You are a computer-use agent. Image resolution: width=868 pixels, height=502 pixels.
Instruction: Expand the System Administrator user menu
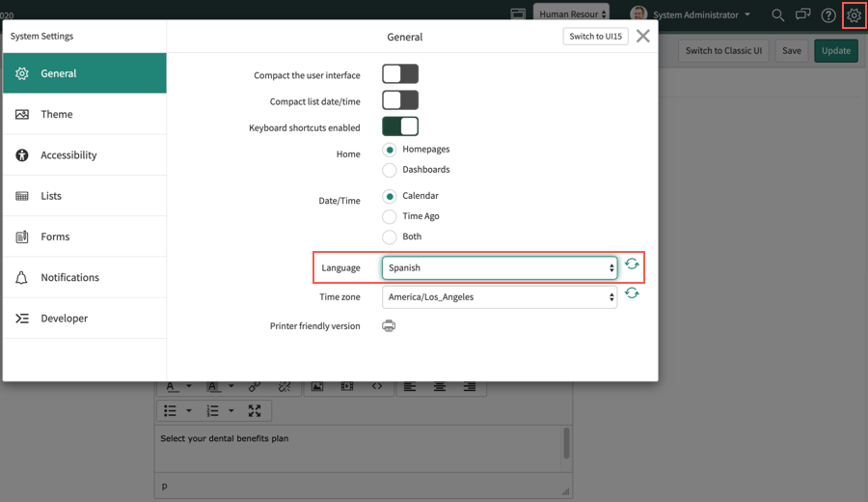[x=701, y=14]
